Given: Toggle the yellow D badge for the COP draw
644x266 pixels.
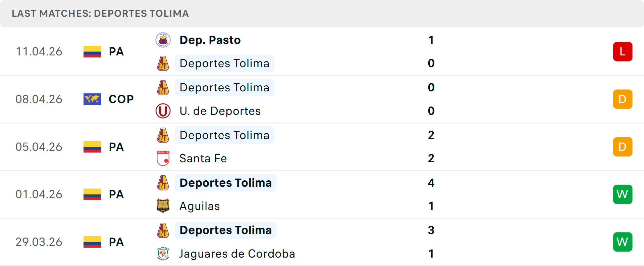Looking at the screenshot, I should click(x=623, y=99).
